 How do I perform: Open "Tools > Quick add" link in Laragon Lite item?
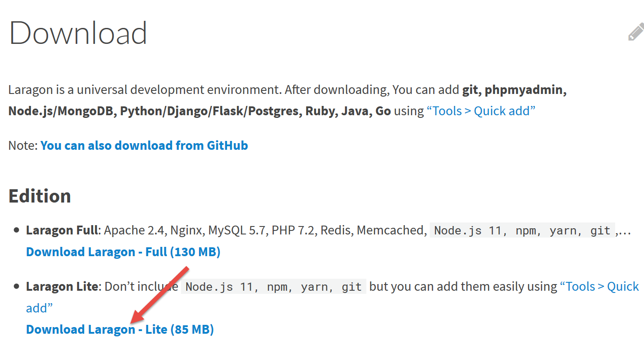tap(599, 286)
